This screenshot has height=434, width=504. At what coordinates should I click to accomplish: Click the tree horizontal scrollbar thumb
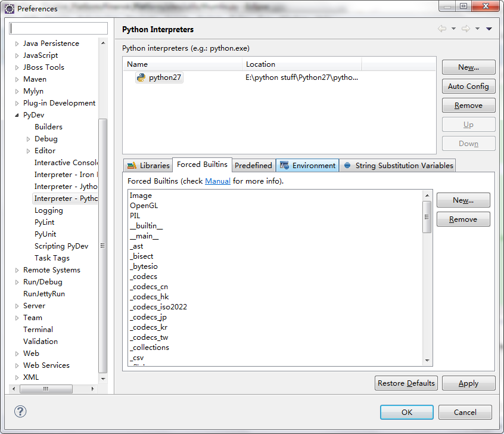(x=46, y=389)
